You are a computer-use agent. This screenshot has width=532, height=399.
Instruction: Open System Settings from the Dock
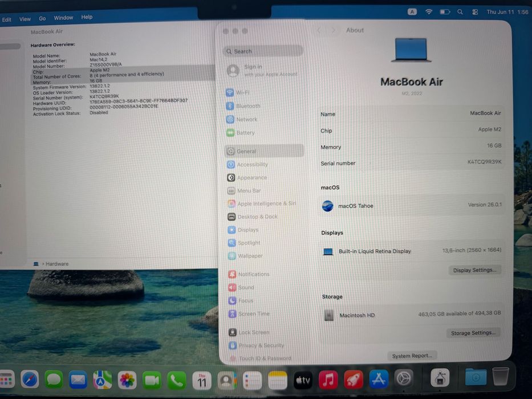click(x=404, y=378)
